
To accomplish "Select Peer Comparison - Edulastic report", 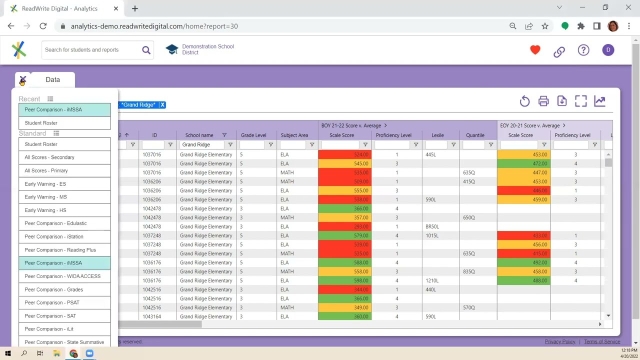I will [x=64, y=223].
